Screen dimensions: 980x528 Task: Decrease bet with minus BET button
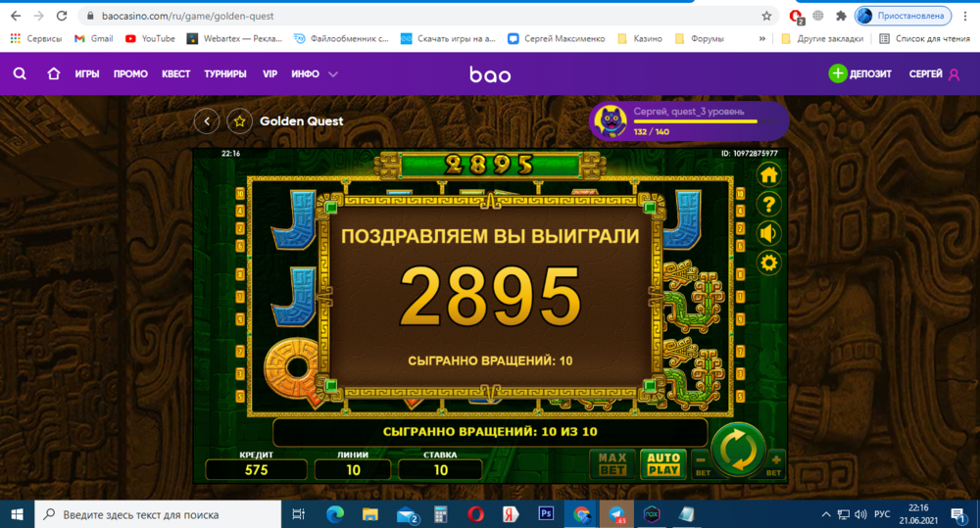click(x=702, y=465)
